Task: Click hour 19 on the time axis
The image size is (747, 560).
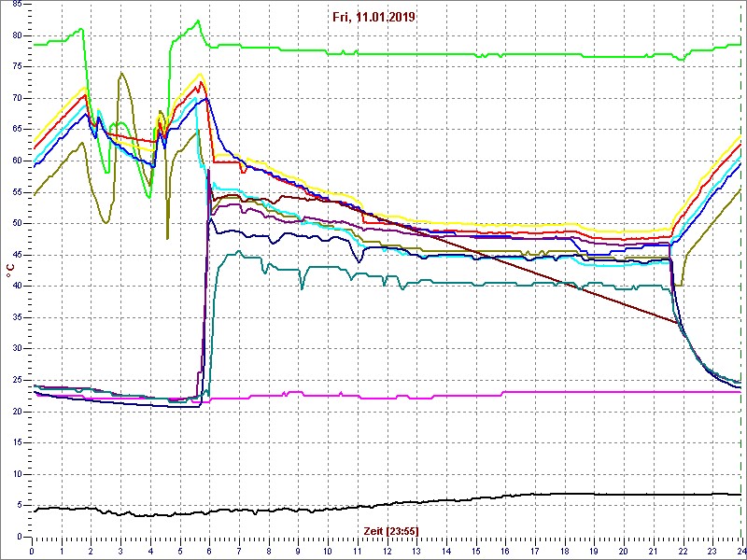Action: point(594,550)
